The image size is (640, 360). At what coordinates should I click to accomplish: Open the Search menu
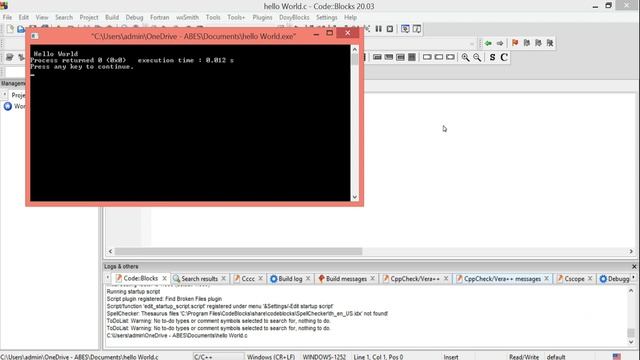click(x=64, y=18)
